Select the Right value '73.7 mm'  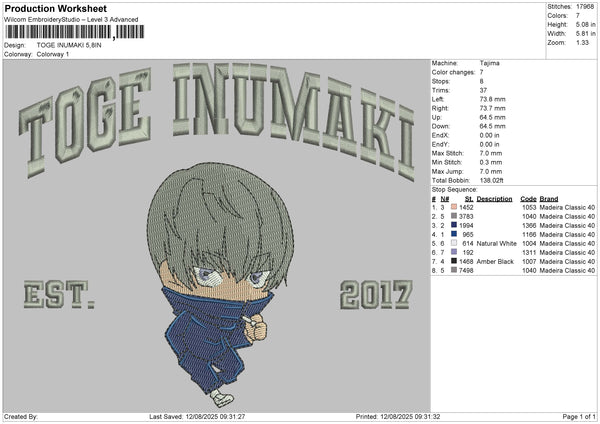[492, 108]
